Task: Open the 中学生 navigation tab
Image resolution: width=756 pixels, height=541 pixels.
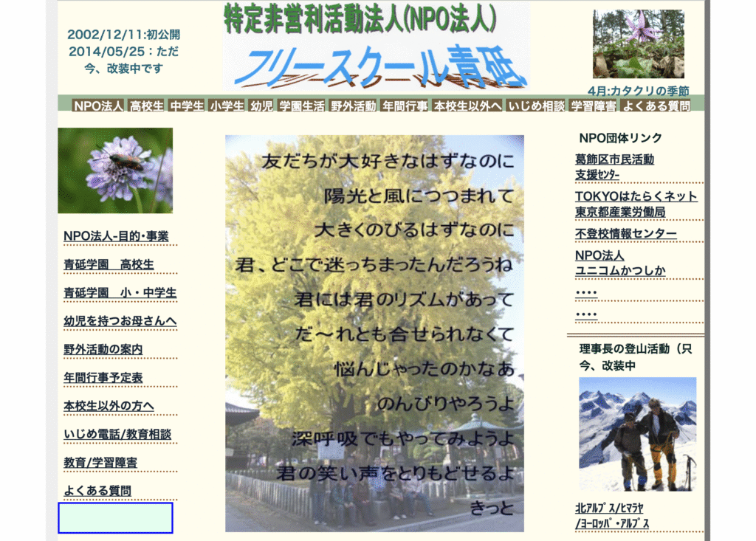Action: pos(188,106)
